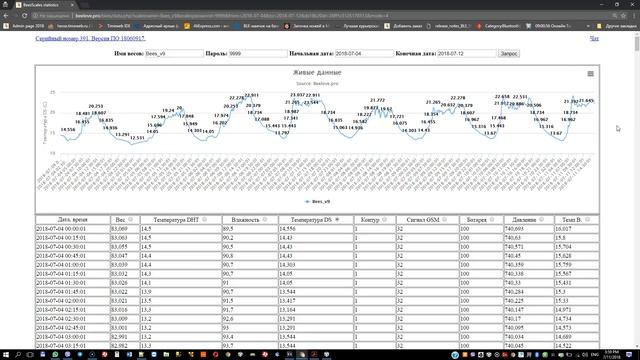Open the serial number and firmware link
This screenshot has width=640, height=360.
click(90, 38)
